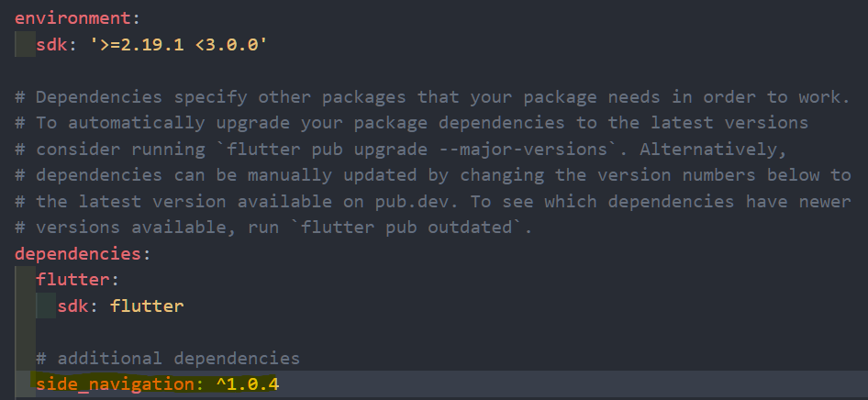
Task: Click the highlighted 'side_navigation' package name
Action: pyautogui.click(x=115, y=384)
